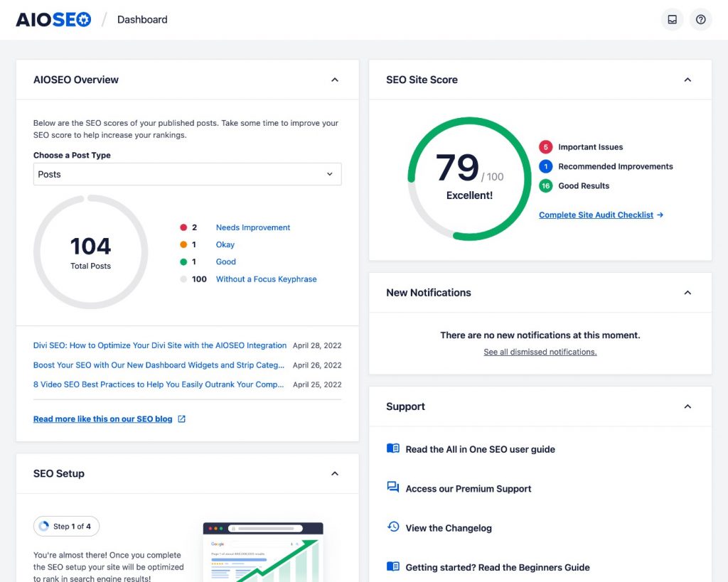Open Boost Your SEO Dashboard Widgets post
This screenshot has height=582, width=728.
click(x=159, y=365)
